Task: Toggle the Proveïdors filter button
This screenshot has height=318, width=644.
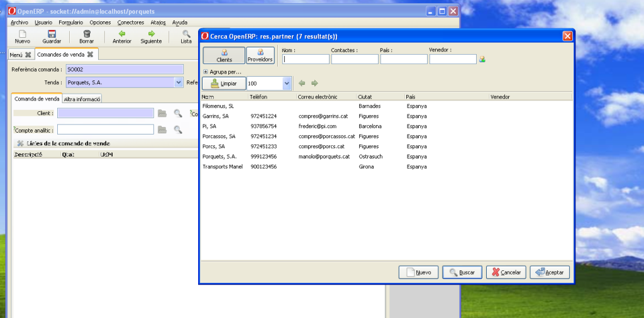Action: coord(260,56)
